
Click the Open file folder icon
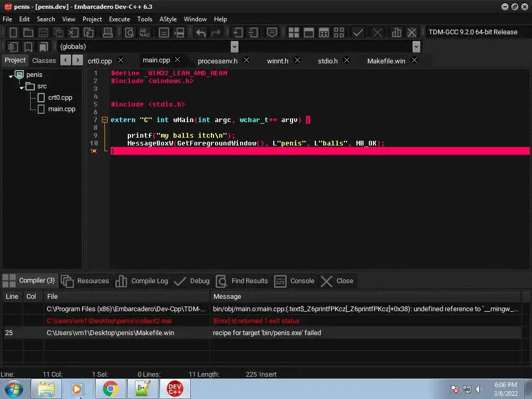click(28, 33)
